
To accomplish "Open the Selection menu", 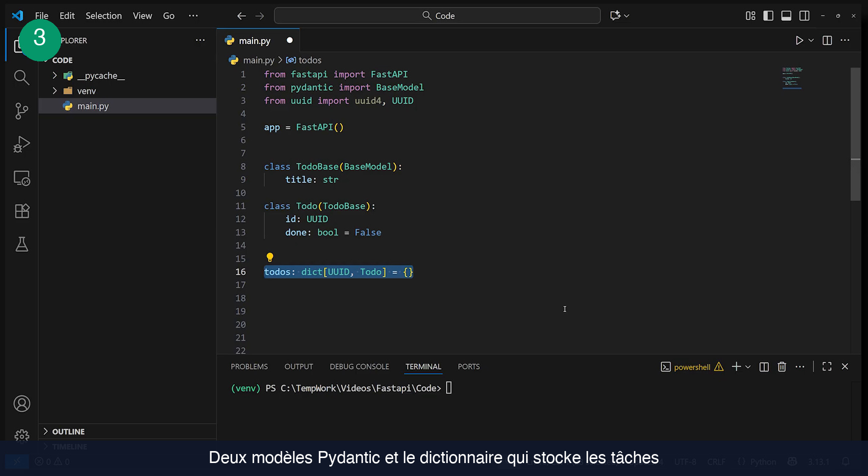I will tap(104, 16).
